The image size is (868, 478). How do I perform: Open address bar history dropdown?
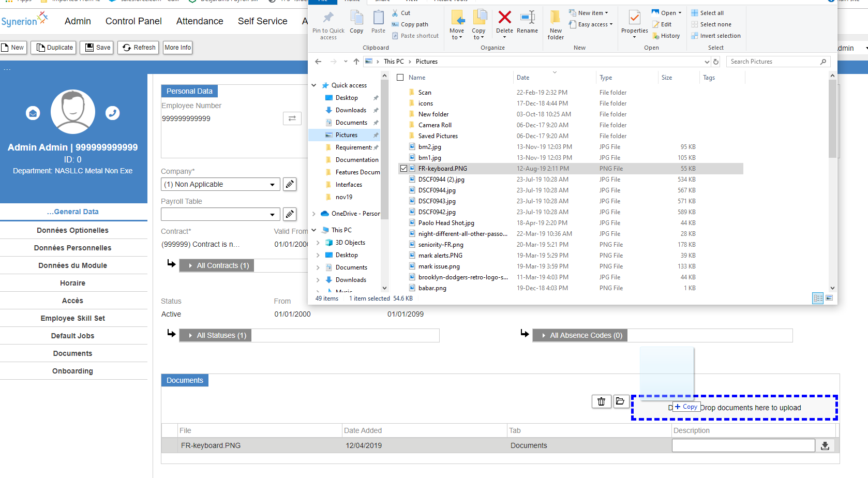click(707, 62)
